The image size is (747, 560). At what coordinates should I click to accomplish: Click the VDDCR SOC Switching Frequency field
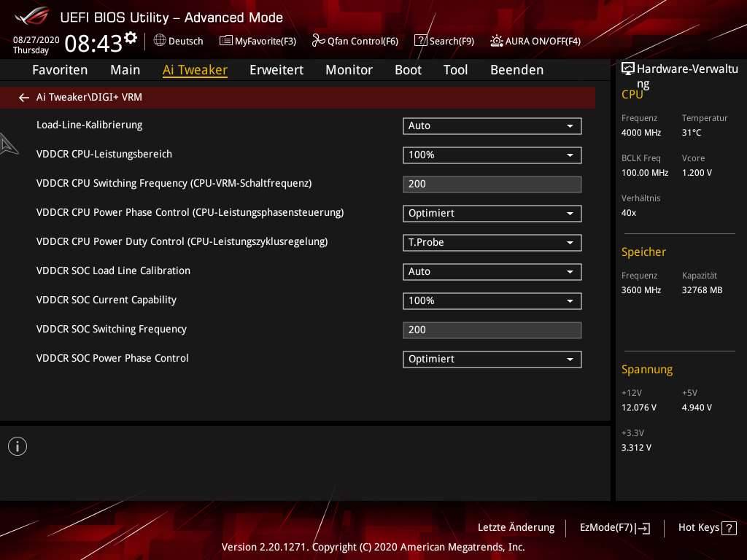pos(492,330)
